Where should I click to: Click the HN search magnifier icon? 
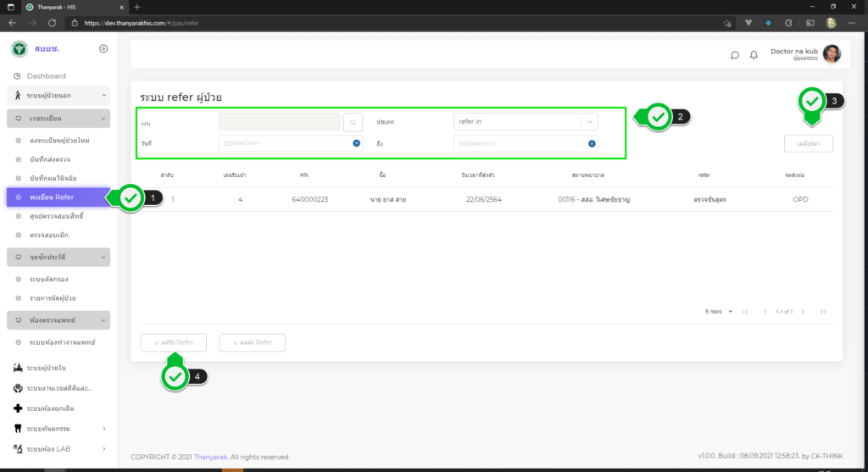point(353,122)
